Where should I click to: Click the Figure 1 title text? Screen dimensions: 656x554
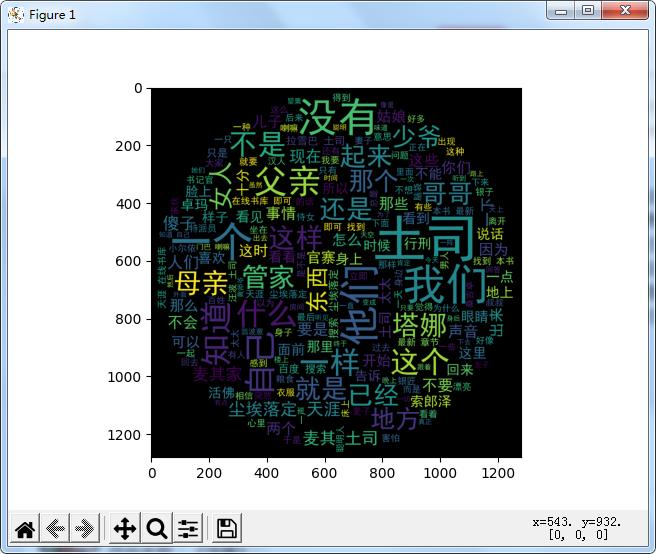tap(52, 15)
